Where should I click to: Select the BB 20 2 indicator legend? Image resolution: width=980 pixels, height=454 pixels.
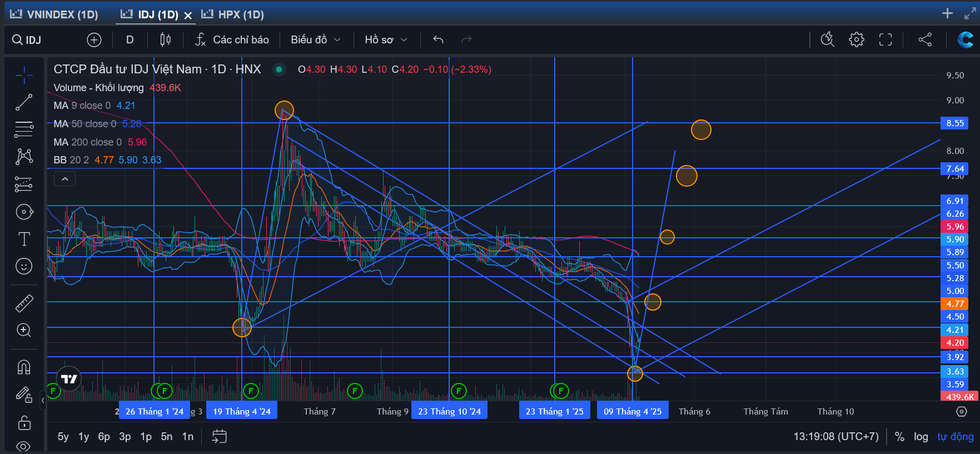click(x=107, y=160)
